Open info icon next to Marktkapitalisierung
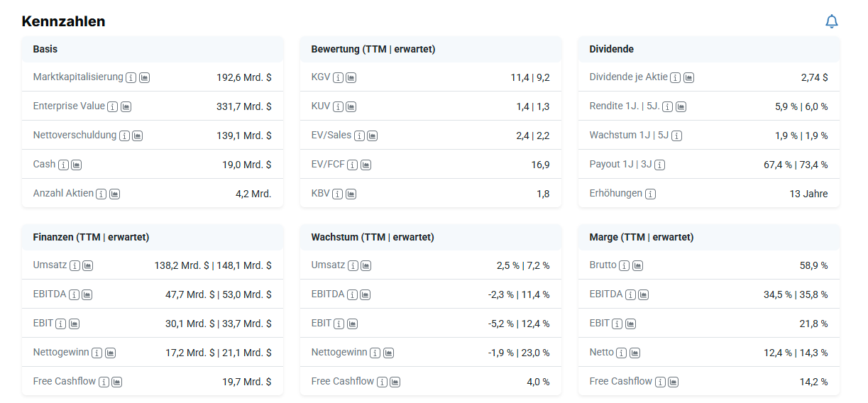Image resolution: width=868 pixels, height=403 pixels. [x=131, y=77]
